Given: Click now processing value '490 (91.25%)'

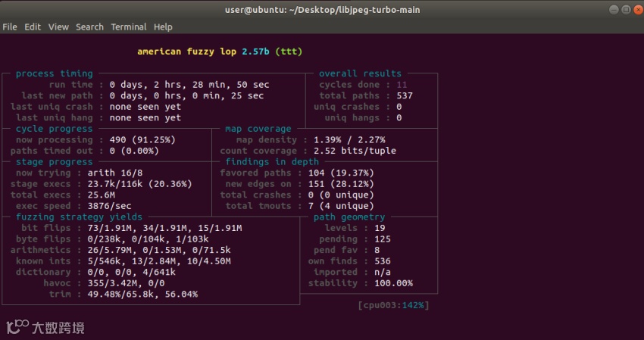Looking at the screenshot, I should [142, 139].
